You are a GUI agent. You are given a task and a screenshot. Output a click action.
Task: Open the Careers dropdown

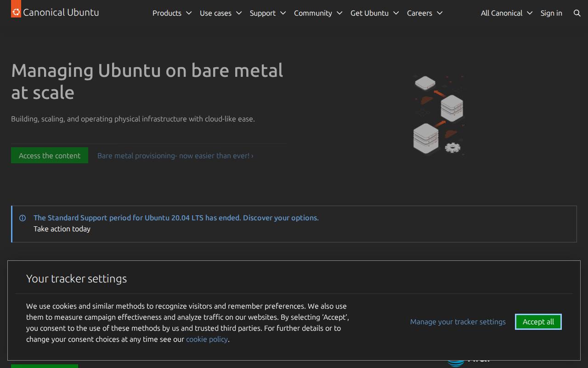[424, 13]
